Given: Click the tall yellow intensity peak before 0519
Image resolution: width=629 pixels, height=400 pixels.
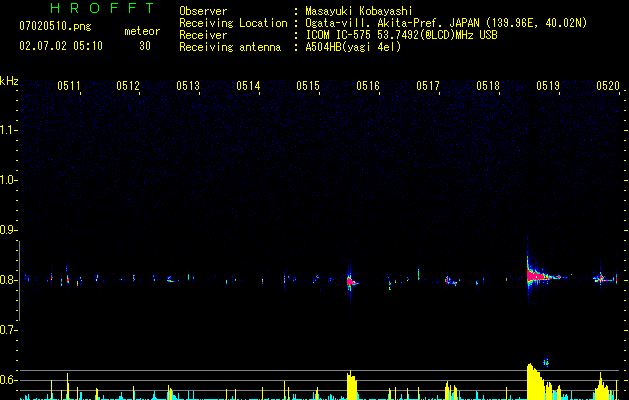Looking at the screenshot, I should 535,382.
